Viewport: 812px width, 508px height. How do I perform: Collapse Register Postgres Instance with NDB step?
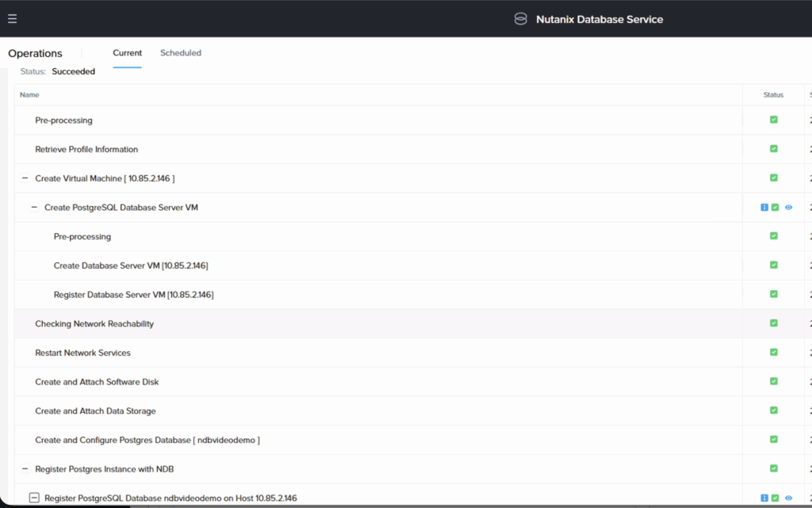(x=25, y=469)
